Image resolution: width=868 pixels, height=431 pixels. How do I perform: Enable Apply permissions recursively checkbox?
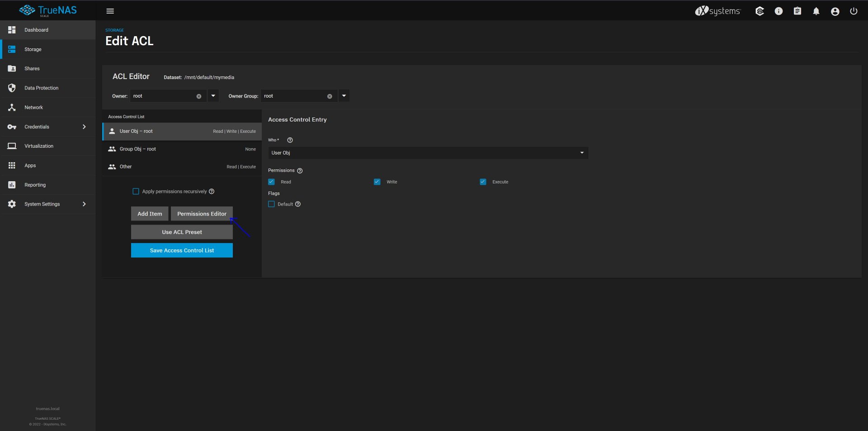point(136,192)
